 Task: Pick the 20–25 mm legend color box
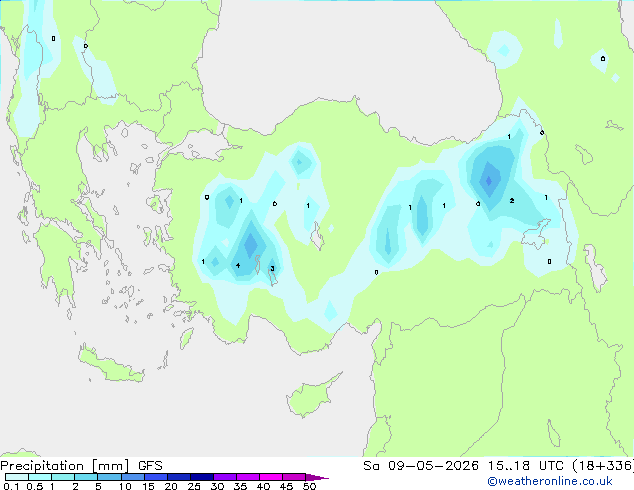point(179,477)
